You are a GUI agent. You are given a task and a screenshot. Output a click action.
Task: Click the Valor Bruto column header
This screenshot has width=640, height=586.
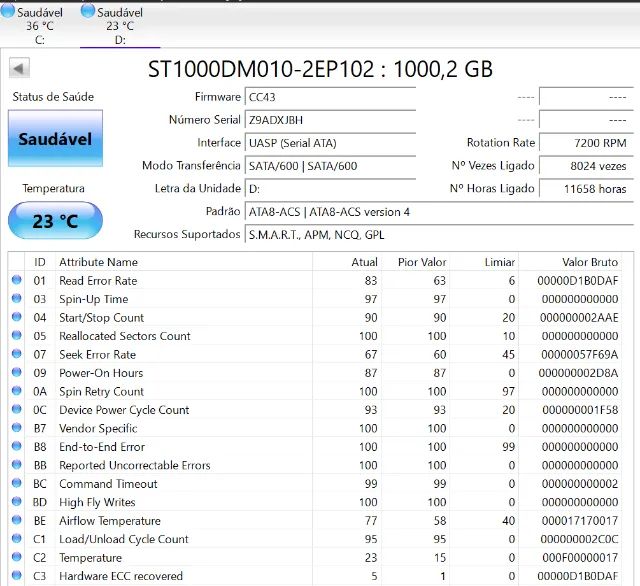[570, 262]
